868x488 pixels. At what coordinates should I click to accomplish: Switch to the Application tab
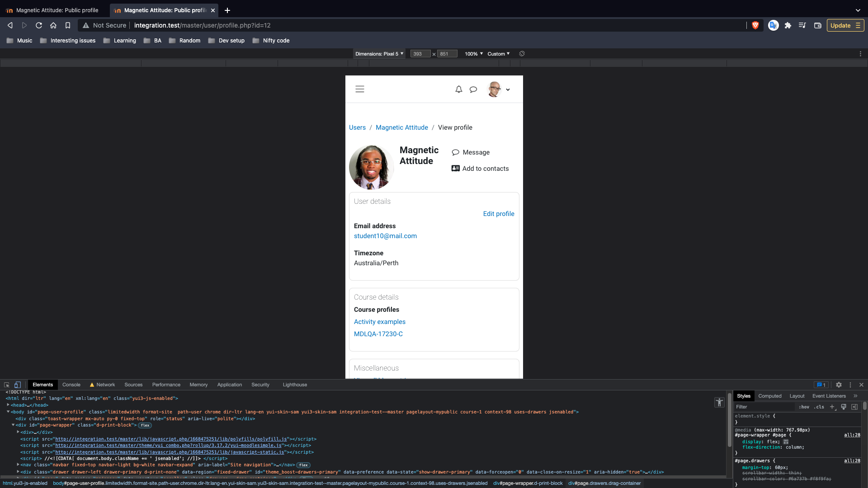(x=230, y=385)
